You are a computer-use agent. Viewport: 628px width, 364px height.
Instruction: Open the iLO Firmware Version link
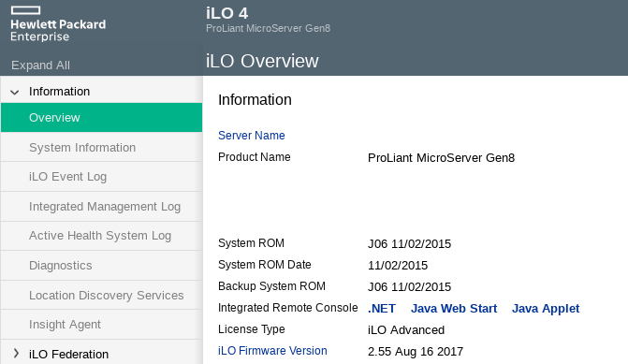[x=272, y=351]
